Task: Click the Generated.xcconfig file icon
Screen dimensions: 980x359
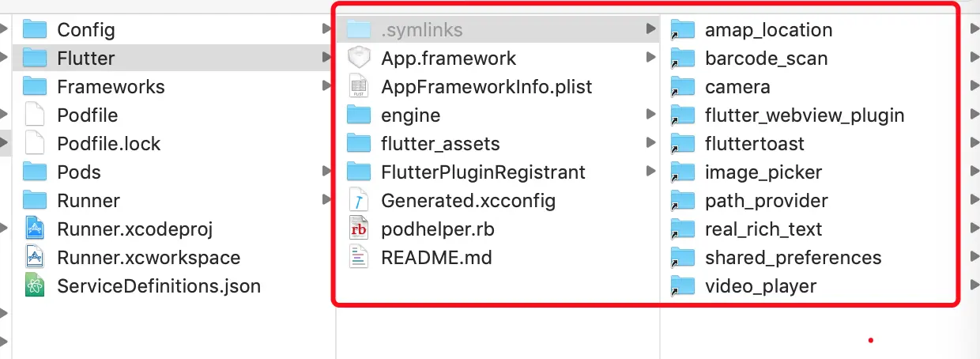Action: click(359, 201)
